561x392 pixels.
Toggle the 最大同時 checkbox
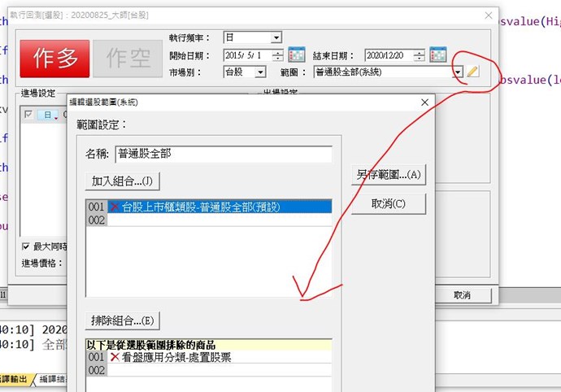point(26,246)
